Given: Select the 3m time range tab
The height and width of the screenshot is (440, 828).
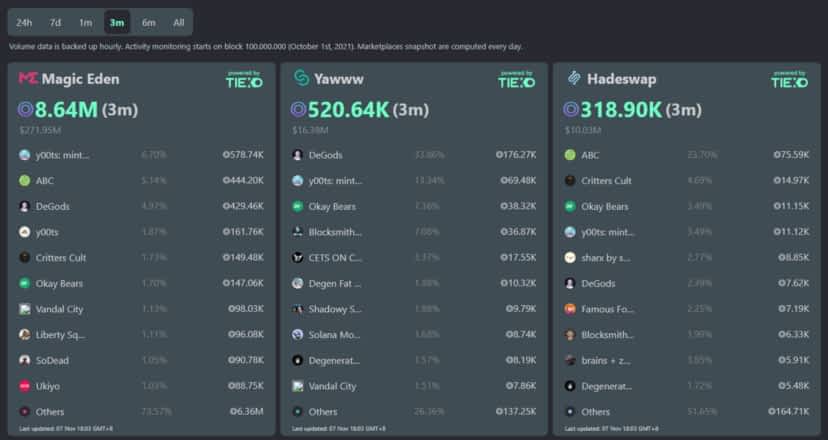Looking at the screenshot, I should pos(117,23).
